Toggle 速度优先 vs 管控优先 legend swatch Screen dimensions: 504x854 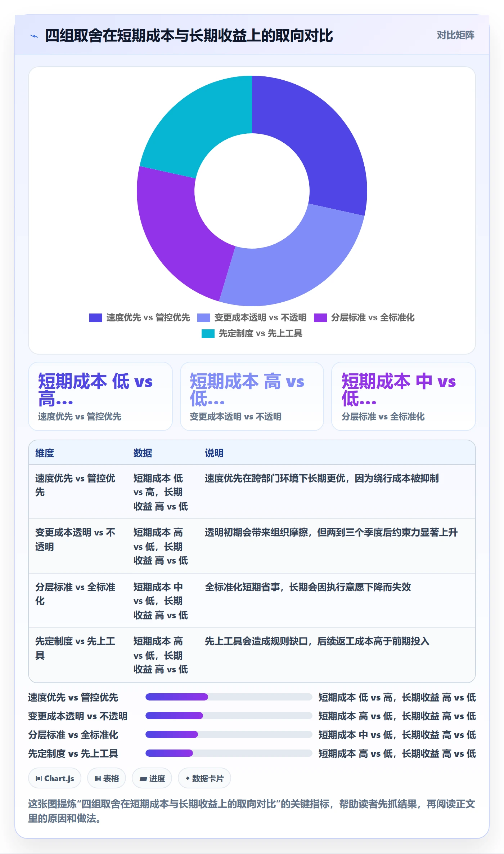click(96, 317)
